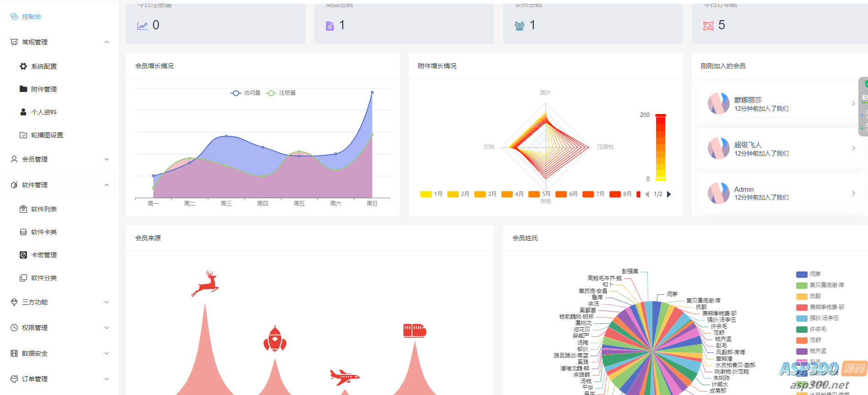Click the 轮播图设置 image icon
The image size is (868, 395).
[23, 135]
